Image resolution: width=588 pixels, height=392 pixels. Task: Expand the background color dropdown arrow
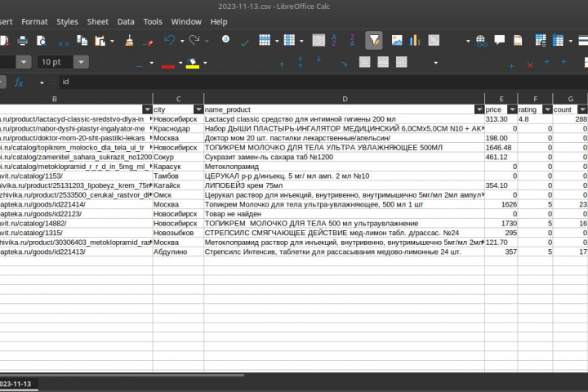[x=205, y=63]
